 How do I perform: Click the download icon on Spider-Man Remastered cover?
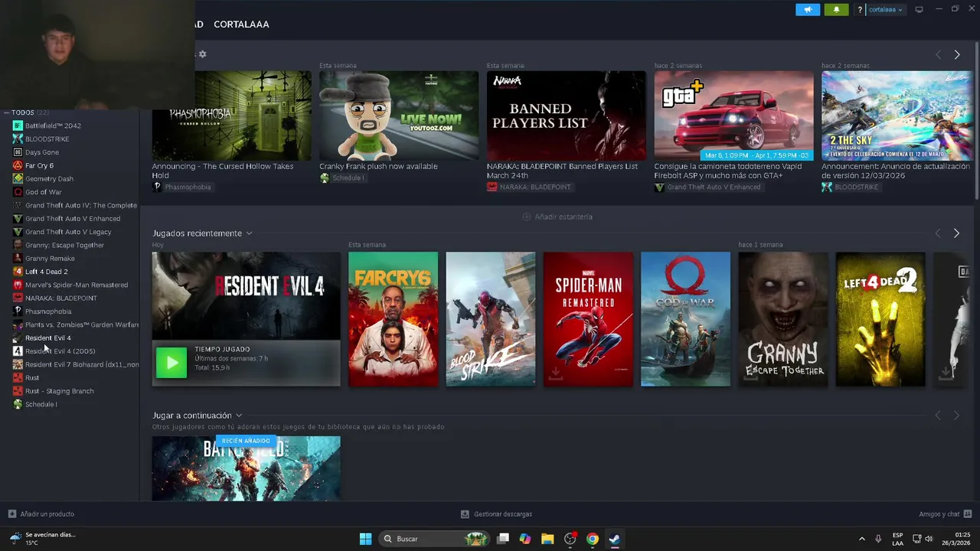[x=556, y=373]
